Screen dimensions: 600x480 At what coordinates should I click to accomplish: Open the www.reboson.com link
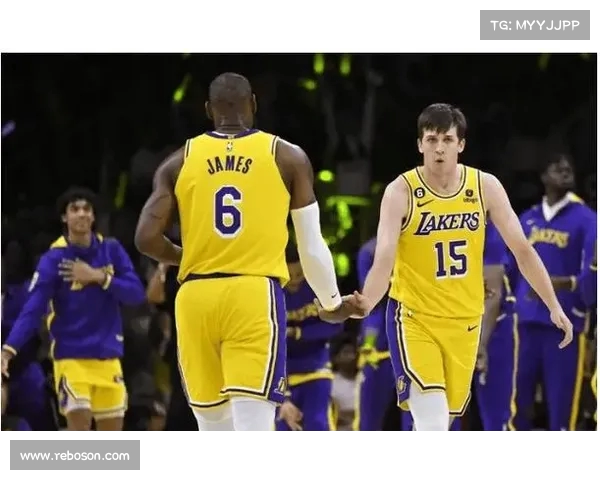[x=75, y=455]
